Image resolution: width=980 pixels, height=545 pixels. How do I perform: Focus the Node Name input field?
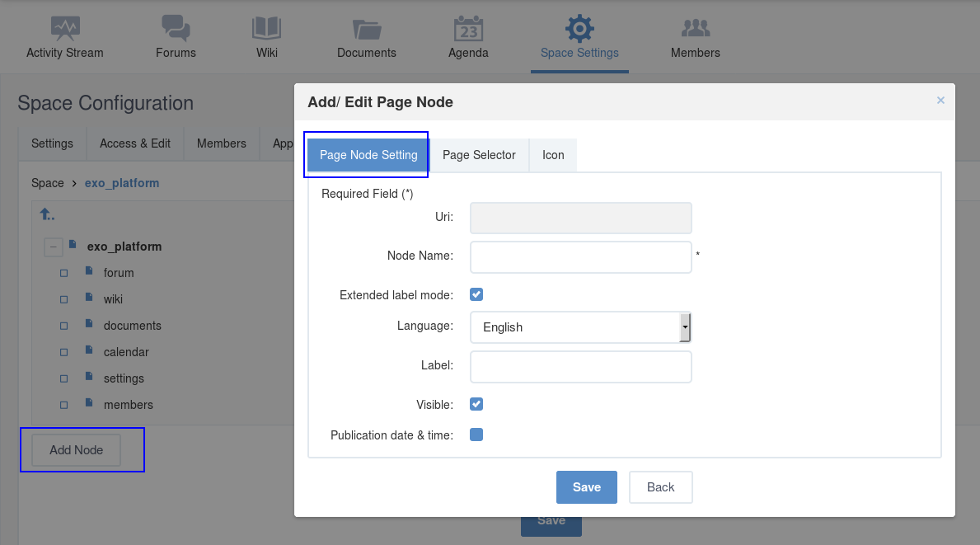tap(580, 257)
